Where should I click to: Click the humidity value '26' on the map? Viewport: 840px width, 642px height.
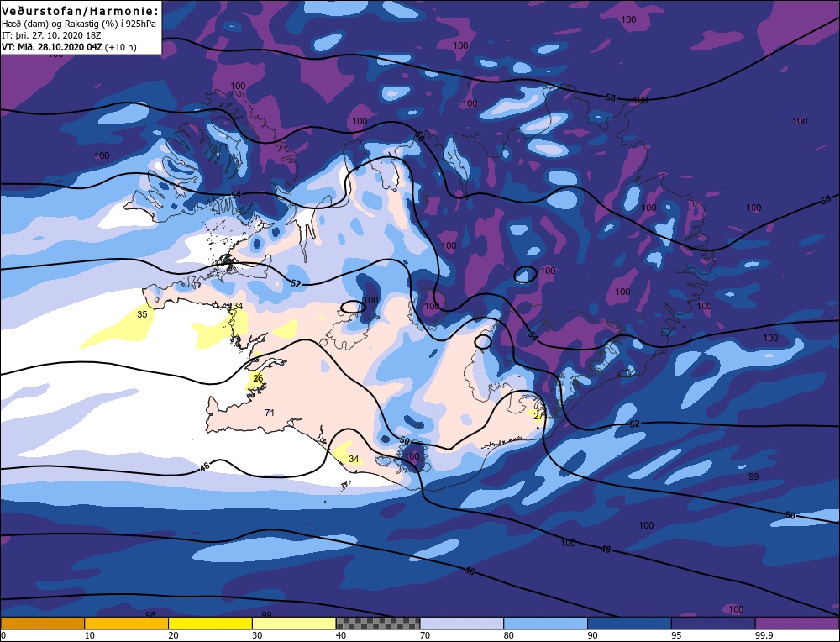pos(258,378)
